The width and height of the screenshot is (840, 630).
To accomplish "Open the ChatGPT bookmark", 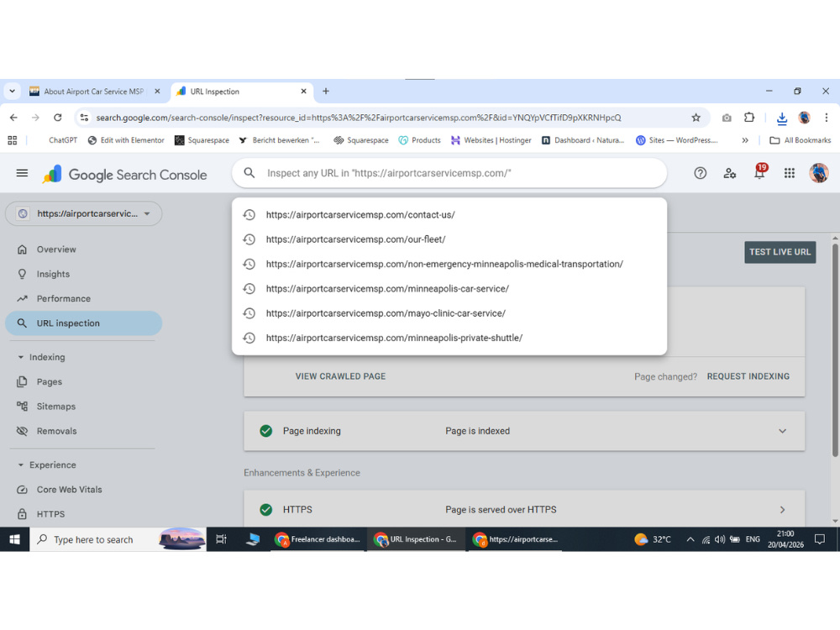I will pyautogui.click(x=63, y=140).
